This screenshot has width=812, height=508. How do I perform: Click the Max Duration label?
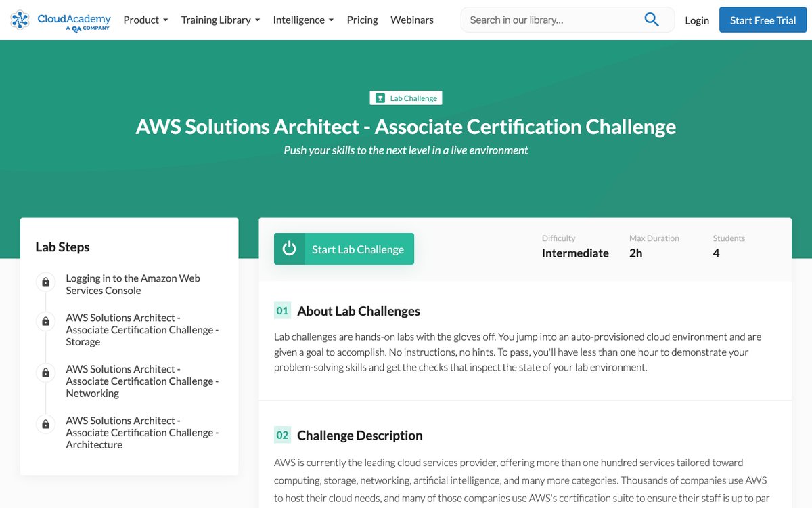[654, 238]
